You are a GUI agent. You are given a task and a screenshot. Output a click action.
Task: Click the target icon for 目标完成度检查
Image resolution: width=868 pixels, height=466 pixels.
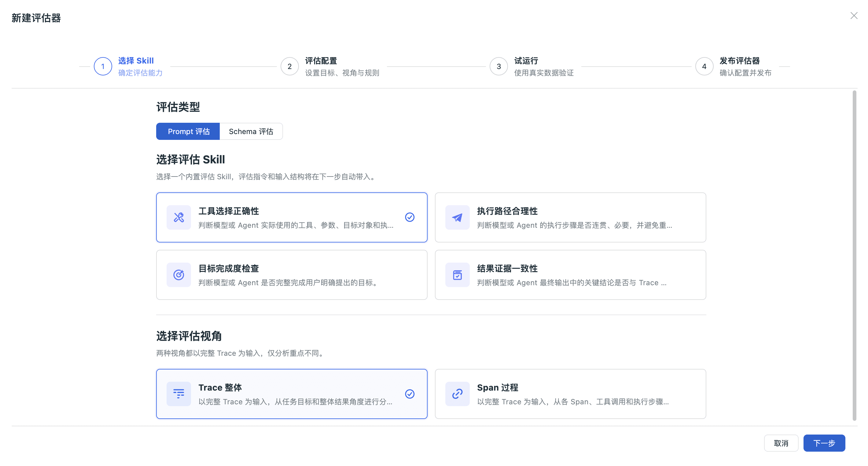(178, 275)
